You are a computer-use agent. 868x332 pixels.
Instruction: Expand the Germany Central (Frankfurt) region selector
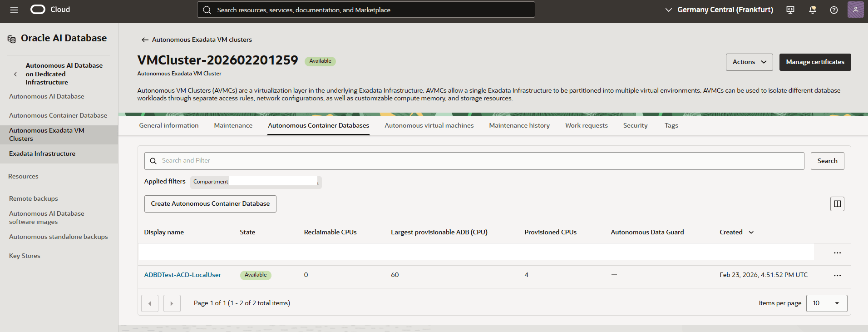[x=719, y=10]
